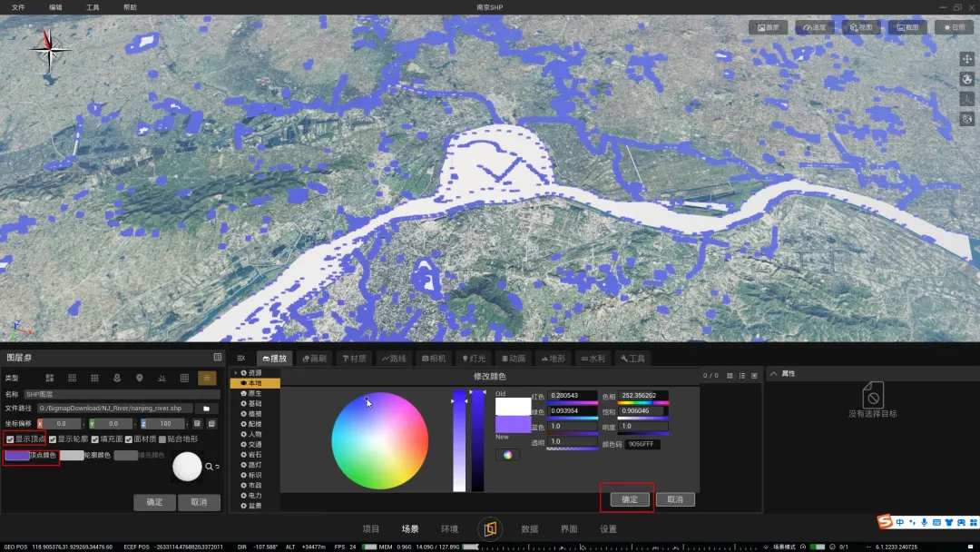
Task: Click the magnifier icon next to material sphere
Action: pos(209,467)
